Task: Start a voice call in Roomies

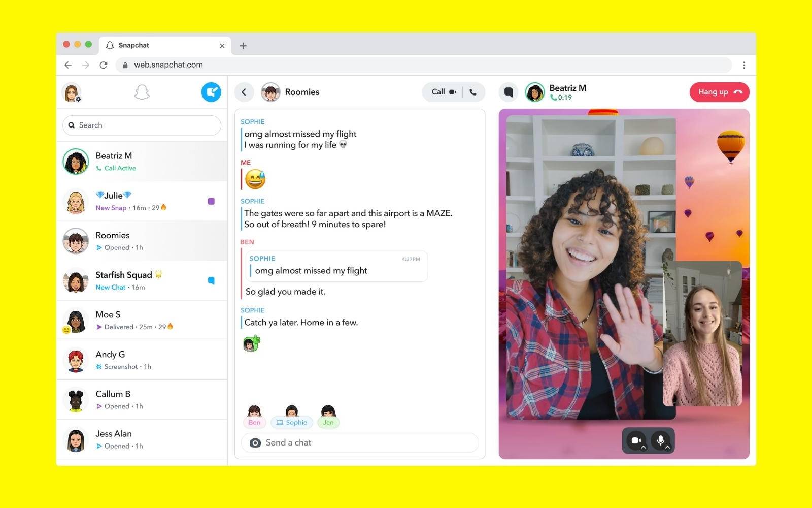Action: point(473,92)
